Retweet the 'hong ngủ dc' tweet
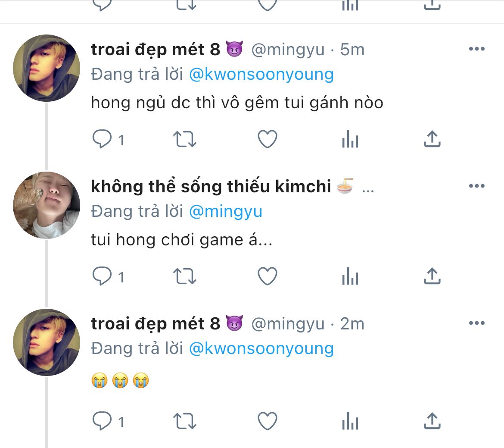 (x=184, y=139)
